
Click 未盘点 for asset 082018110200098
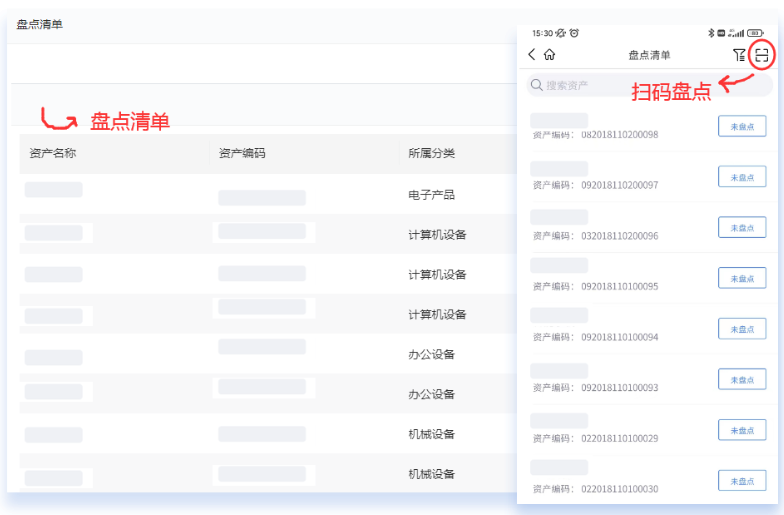(742, 126)
